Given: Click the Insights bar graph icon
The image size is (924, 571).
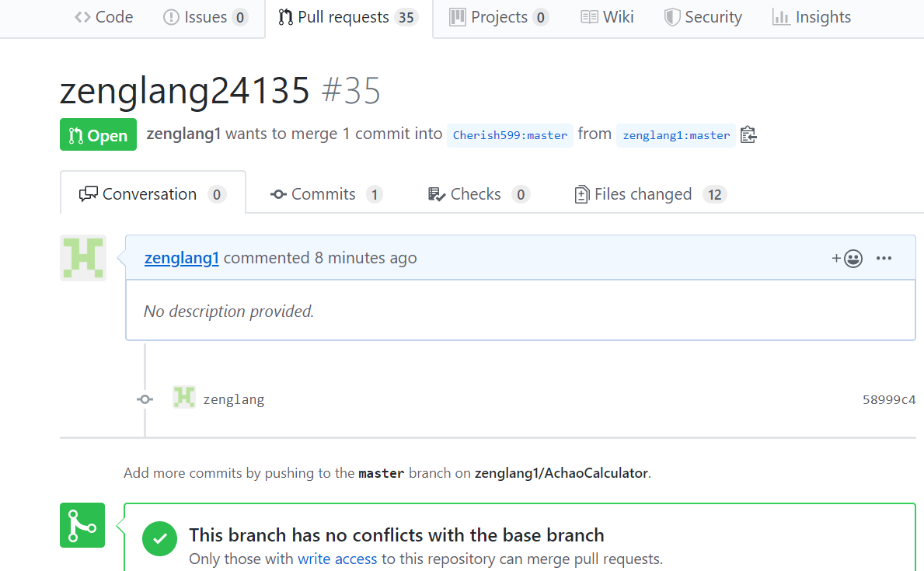Looking at the screenshot, I should (x=781, y=17).
